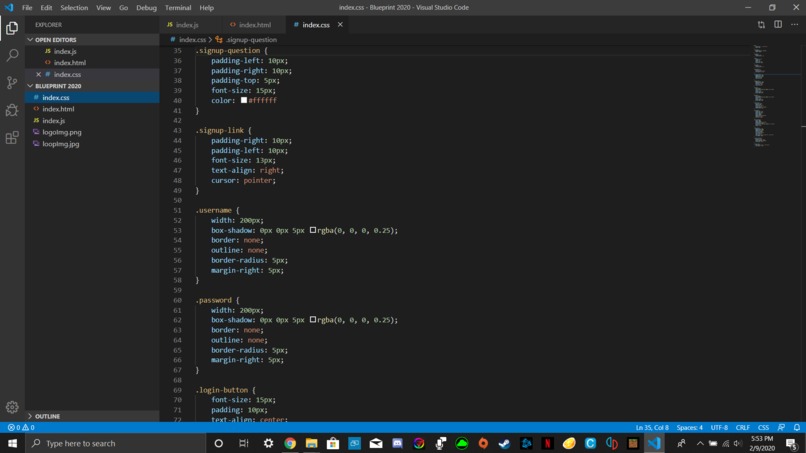Viewport: 806px width, 453px height.
Task: Click the Ln 35, Col 8 status item
Action: [652, 427]
